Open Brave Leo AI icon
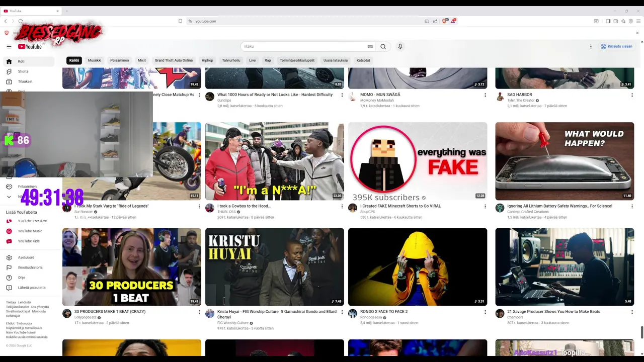Viewport: 644px width, 362px height. click(623, 21)
